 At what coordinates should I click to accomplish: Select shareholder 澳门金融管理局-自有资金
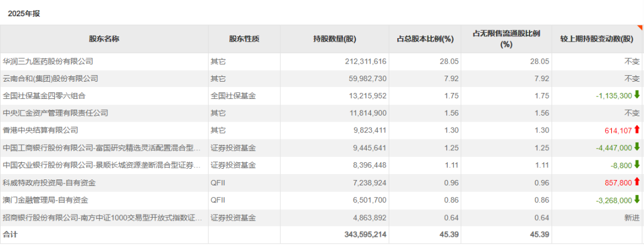click(x=45, y=200)
